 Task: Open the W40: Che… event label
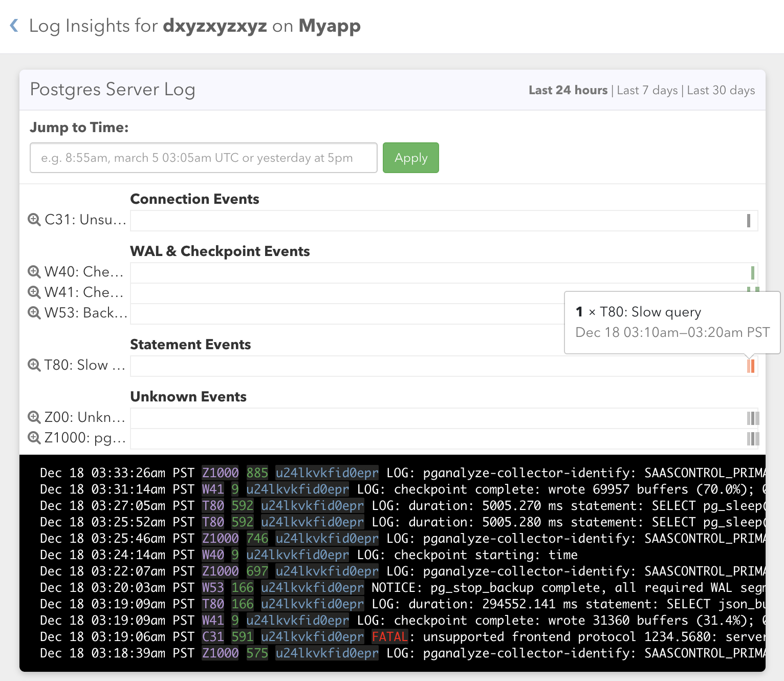(x=84, y=272)
